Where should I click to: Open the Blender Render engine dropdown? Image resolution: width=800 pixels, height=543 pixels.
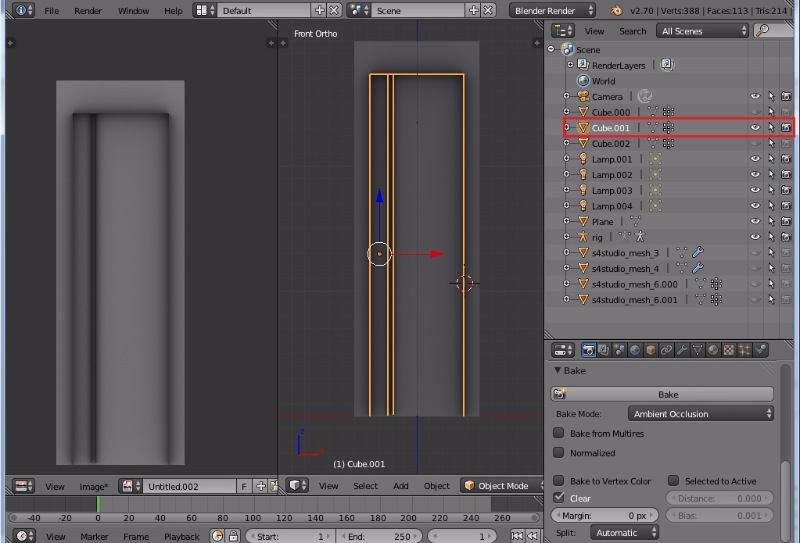point(553,10)
